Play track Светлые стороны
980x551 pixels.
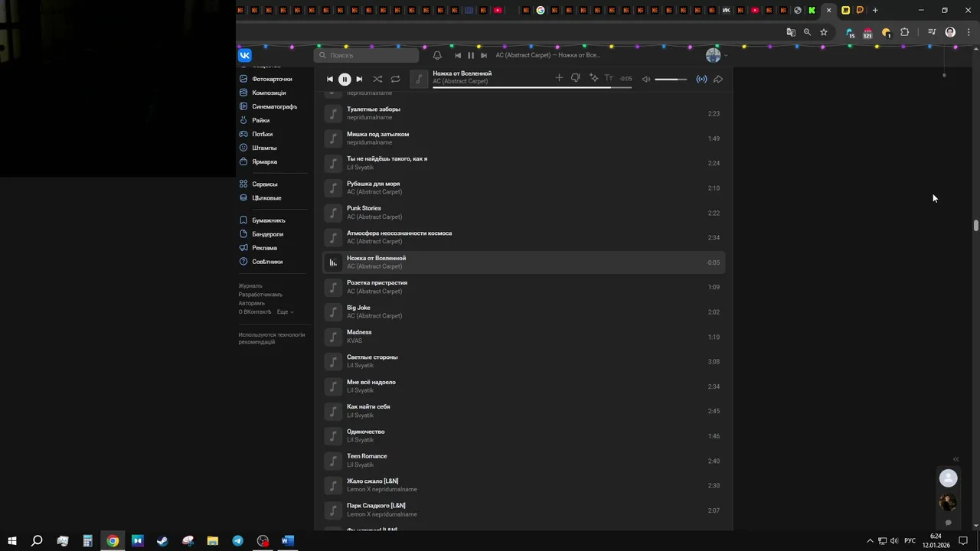[x=524, y=361]
